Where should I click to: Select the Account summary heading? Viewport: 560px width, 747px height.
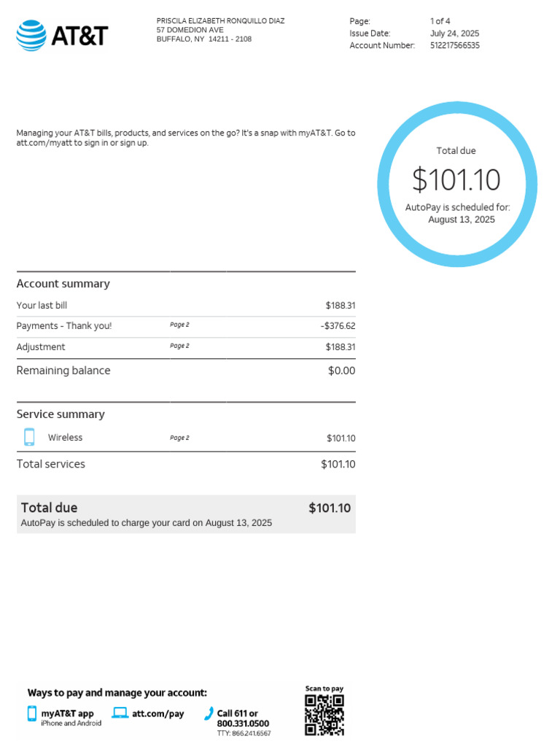coord(63,284)
